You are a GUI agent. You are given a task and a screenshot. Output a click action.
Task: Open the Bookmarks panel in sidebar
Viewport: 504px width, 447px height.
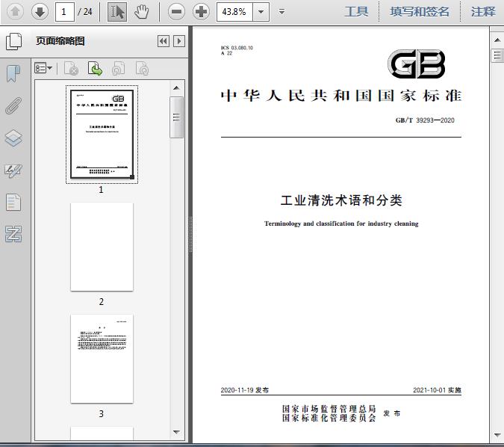click(x=13, y=73)
